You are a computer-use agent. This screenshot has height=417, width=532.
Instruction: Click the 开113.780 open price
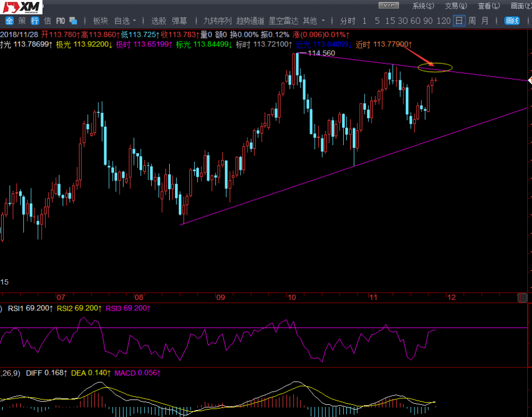coord(61,35)
